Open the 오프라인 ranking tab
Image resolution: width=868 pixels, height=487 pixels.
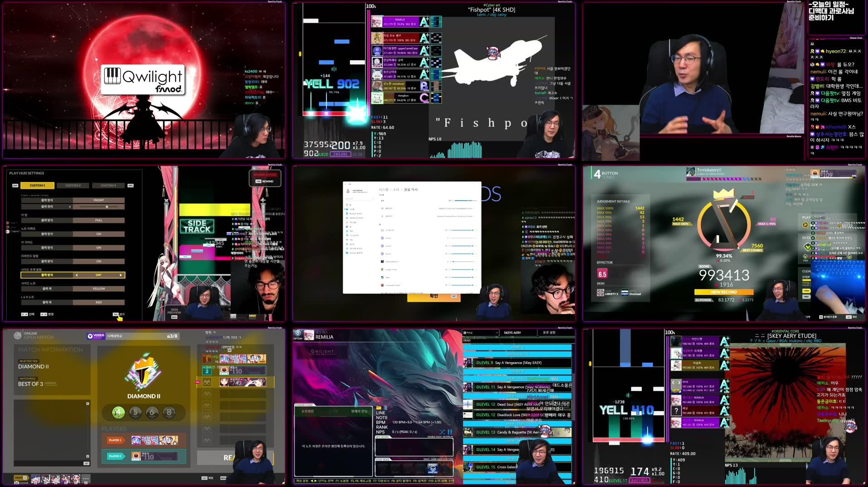[x=307, y=411]
